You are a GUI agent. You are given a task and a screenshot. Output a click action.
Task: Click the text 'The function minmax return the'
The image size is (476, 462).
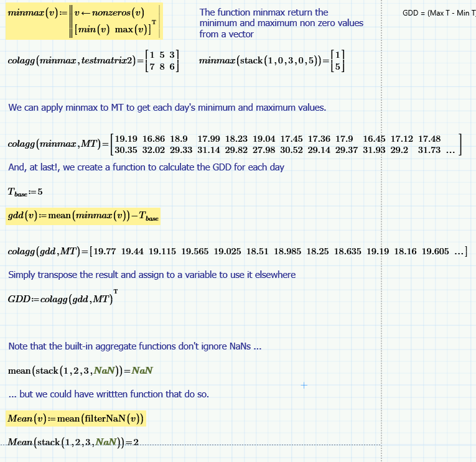pyautogui.click(x=263, y=12)
